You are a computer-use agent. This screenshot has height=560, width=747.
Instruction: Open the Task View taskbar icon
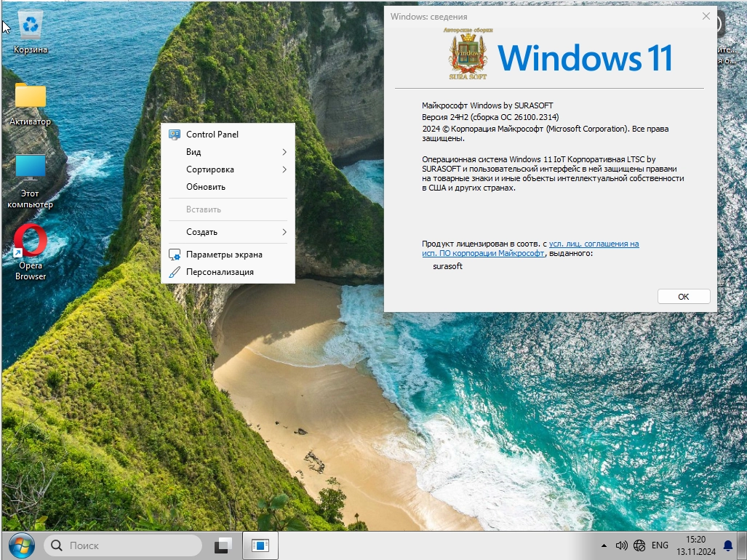(x=223, y=545)
